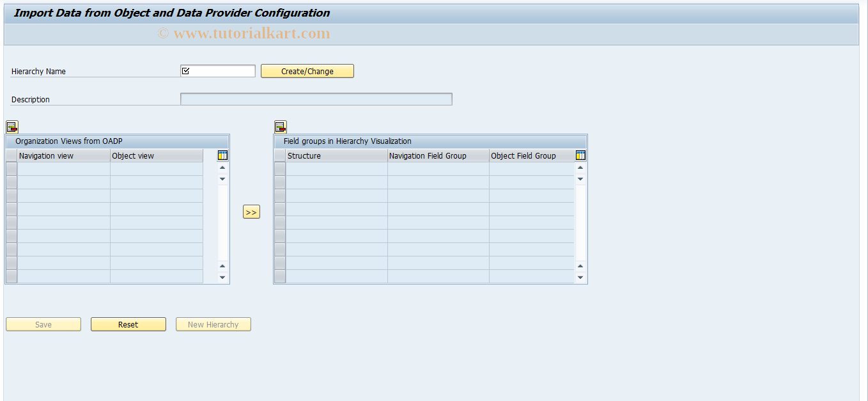Click first Navigation Field Group cell
The height and width of the screenshot is (401, 868).
point(438,169)
